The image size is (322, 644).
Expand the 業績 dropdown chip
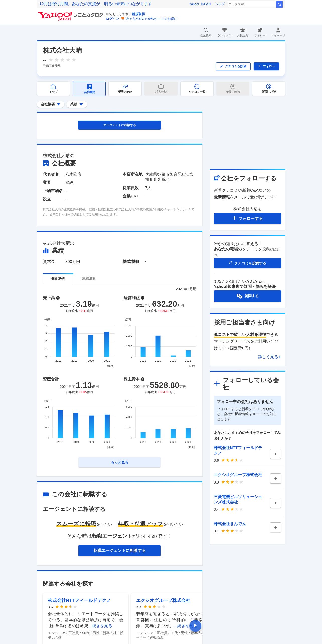(77, 104)
